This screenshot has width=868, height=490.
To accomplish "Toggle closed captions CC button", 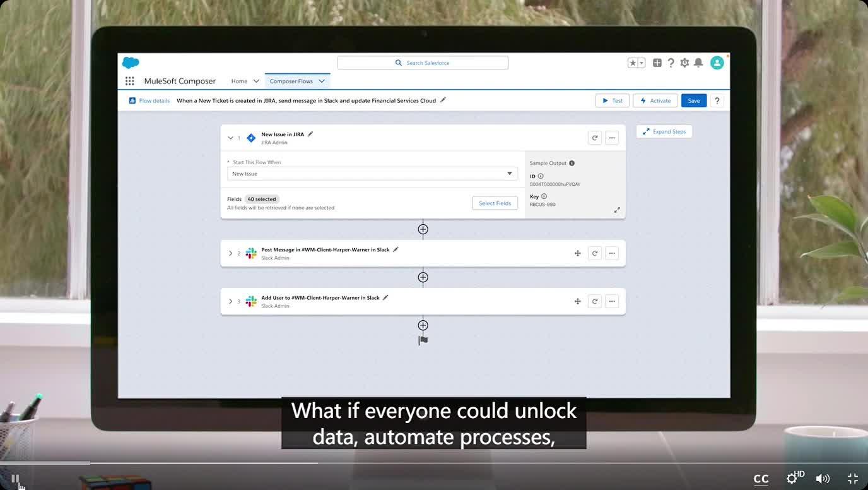I will 761,479.
